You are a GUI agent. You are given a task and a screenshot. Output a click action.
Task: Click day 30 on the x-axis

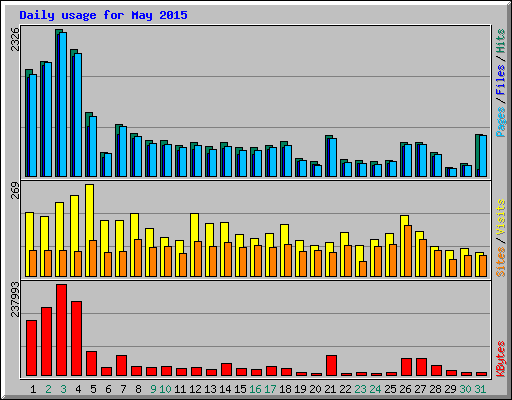[465, 389]
